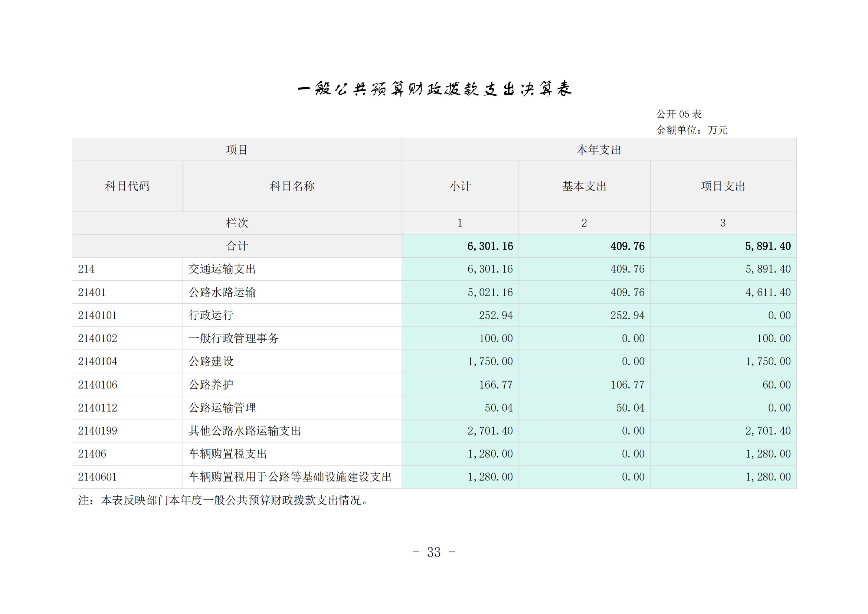The image size is (868, 614).
Task: Click the page number 33
Action: coord(434,552)
